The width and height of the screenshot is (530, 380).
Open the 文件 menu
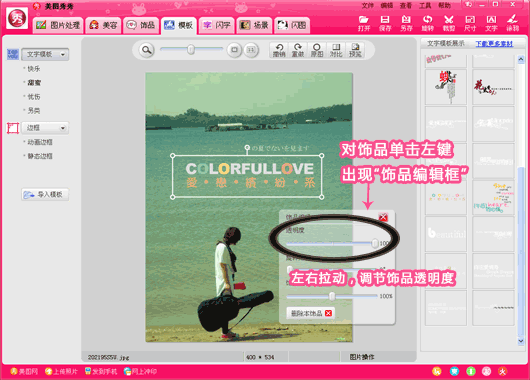(367, 5)
